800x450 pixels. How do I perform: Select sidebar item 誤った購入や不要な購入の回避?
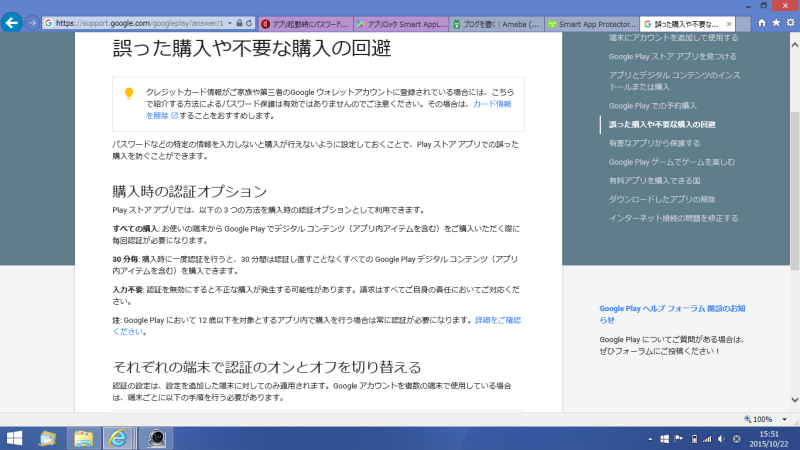click(662, 124)
